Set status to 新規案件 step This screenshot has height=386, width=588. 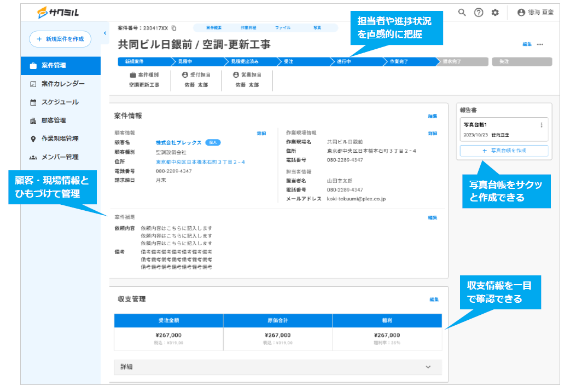click(144, 61)
